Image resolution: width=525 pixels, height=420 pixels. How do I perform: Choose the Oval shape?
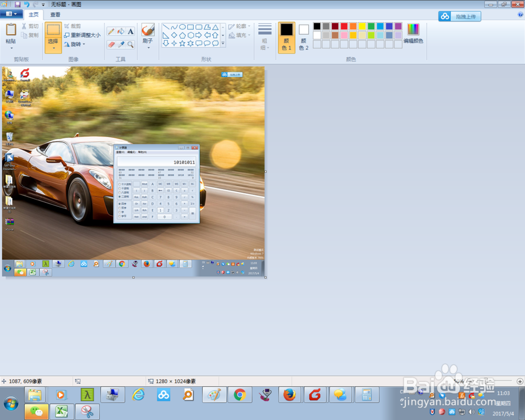[x=183, y=27]
